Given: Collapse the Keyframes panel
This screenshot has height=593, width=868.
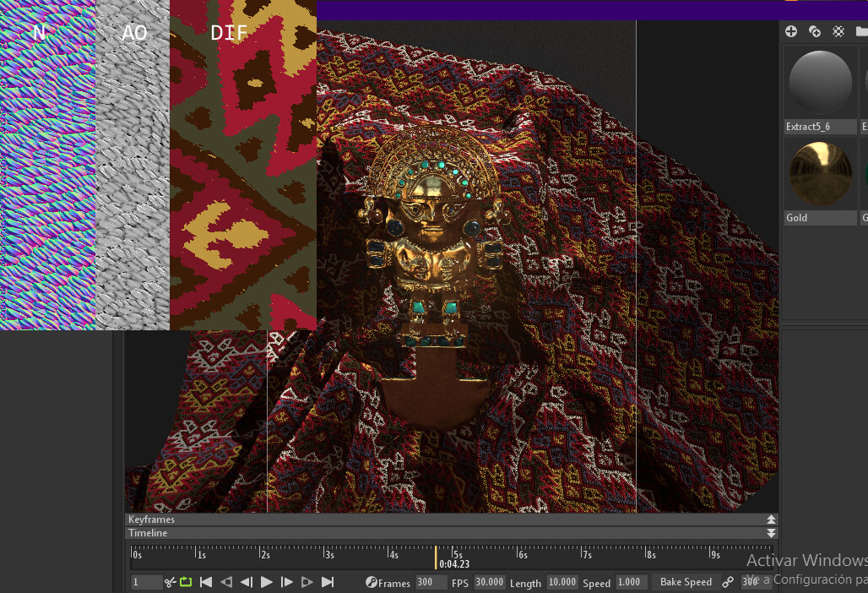Looking at the screenshot, I should click(771, 520).
